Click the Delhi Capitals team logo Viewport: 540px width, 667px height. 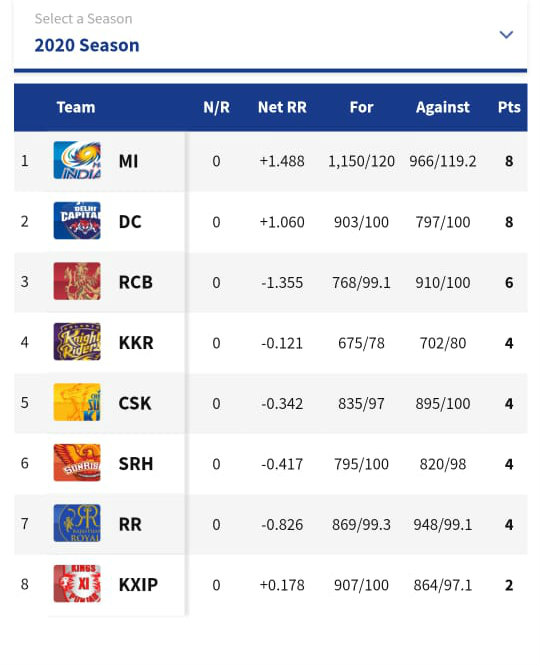pos(77,221)
